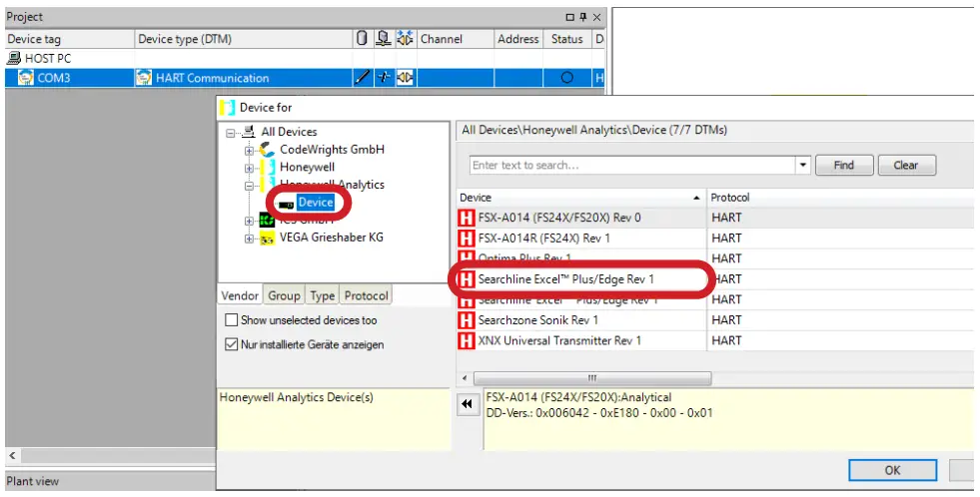Switch to the Protocol tab
980x497 pixels.
click(367, 295)
